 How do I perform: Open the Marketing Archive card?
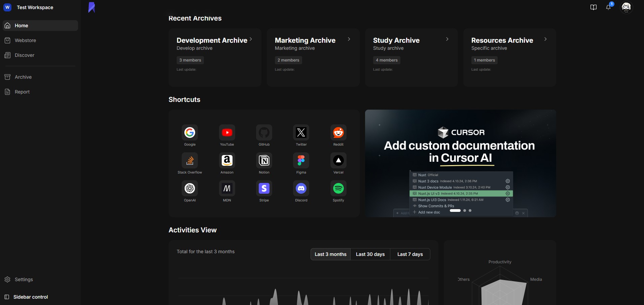pos(313,57)
